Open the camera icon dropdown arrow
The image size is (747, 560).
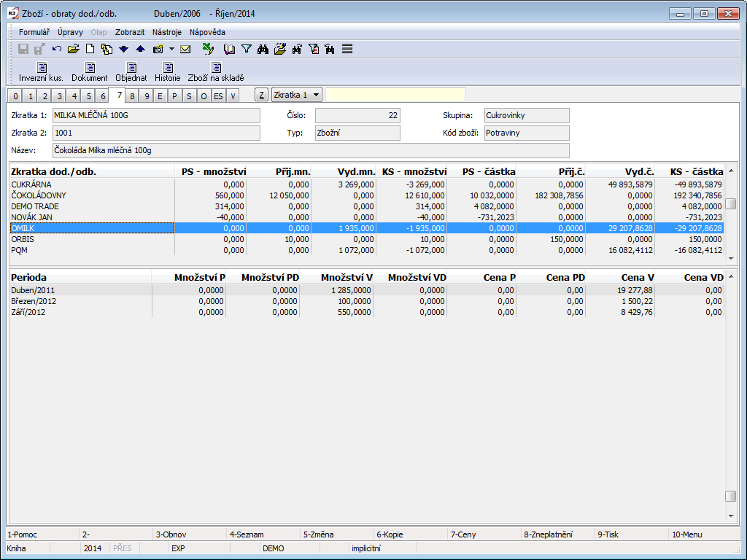tap(171, 49)
